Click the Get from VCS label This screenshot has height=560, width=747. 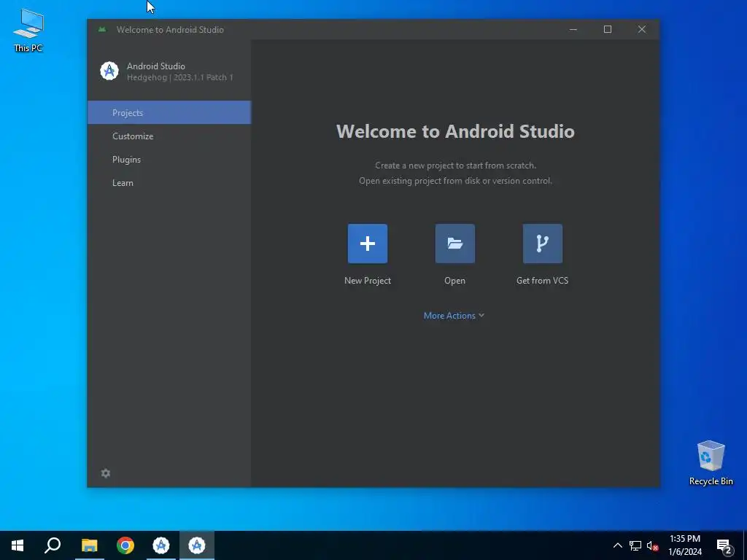click(x=542, y=281)
